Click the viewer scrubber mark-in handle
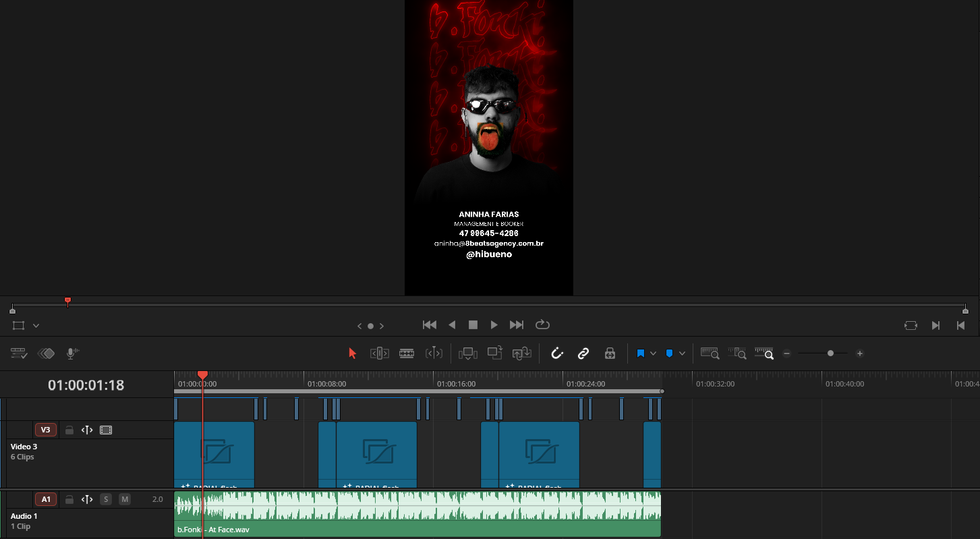Viewport: 980px width, 539px height. 12,310
